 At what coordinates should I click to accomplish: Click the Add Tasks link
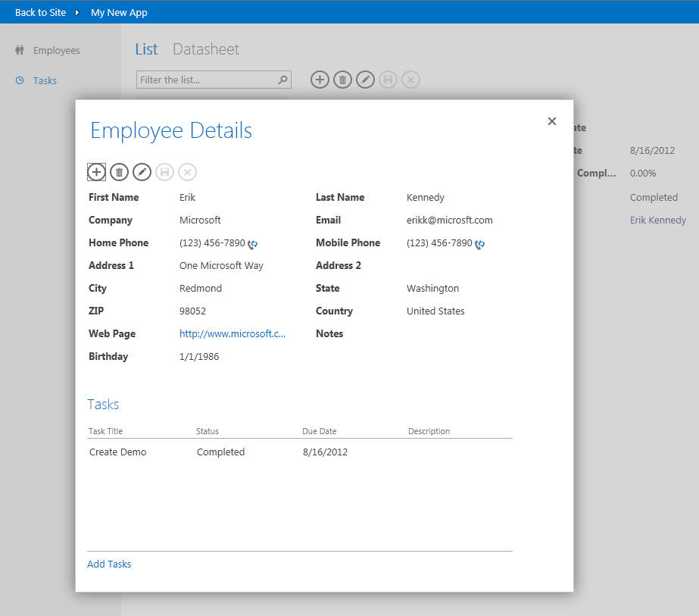(x=108, y=564)
